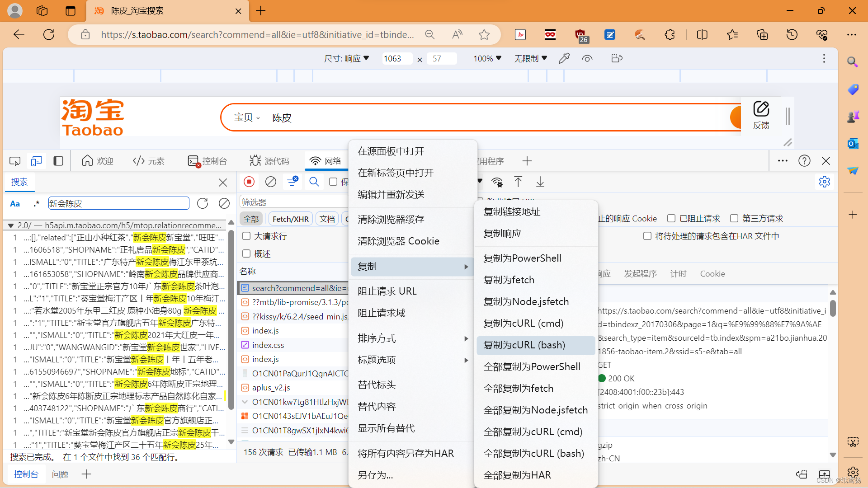Open the 100% zoom dropdown
The height and width of the screenshot is (488, 868).
487,58
